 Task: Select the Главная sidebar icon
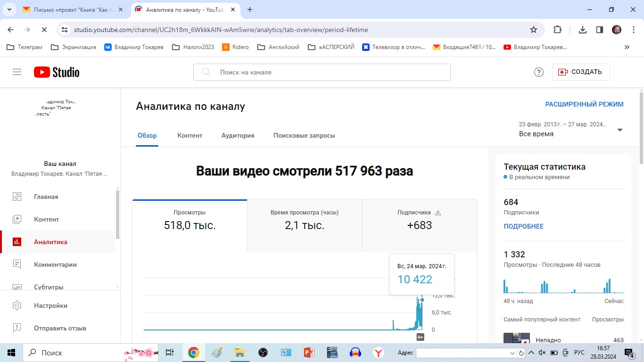[17, 197]
